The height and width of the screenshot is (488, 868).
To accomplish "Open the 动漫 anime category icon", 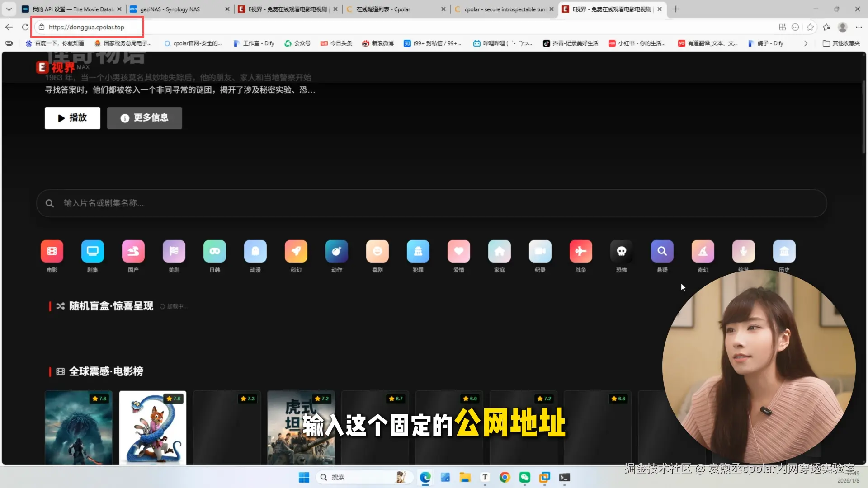I will (255, 251).
